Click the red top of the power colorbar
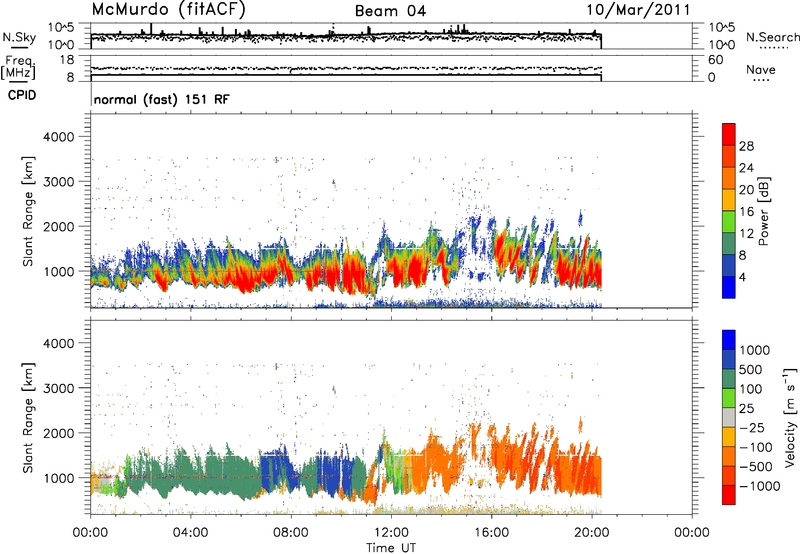Screen dimensions: 800x554 coord(729,134)
